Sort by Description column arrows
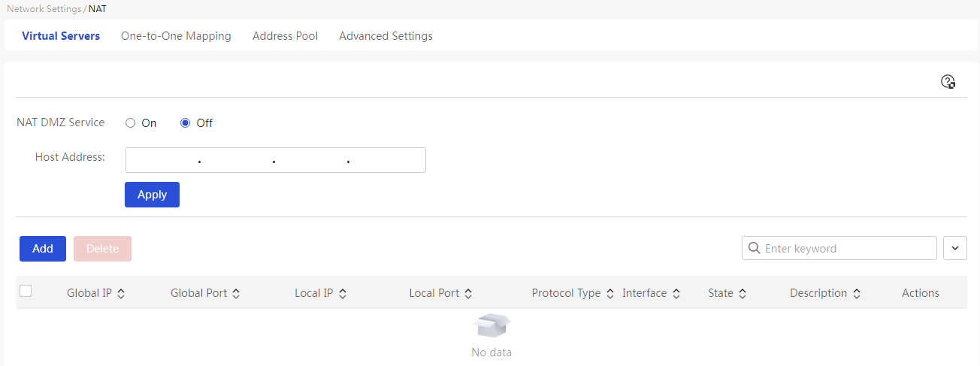Screen dimensions: 980x366 (x=857, y=294)
